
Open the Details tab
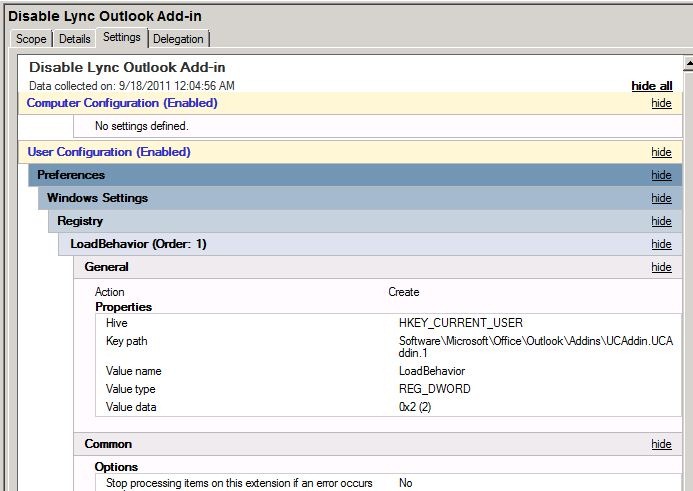coord(74,39)
